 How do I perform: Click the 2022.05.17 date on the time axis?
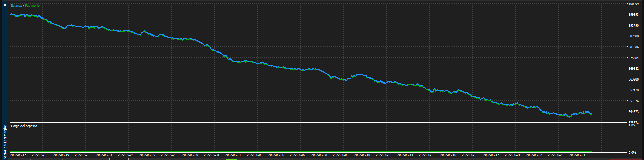click(x=18, y=155)
